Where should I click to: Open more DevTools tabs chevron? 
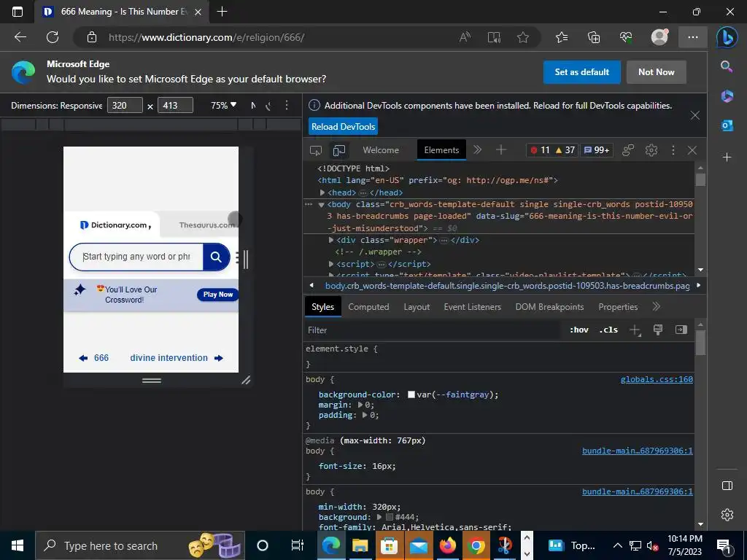477,150
